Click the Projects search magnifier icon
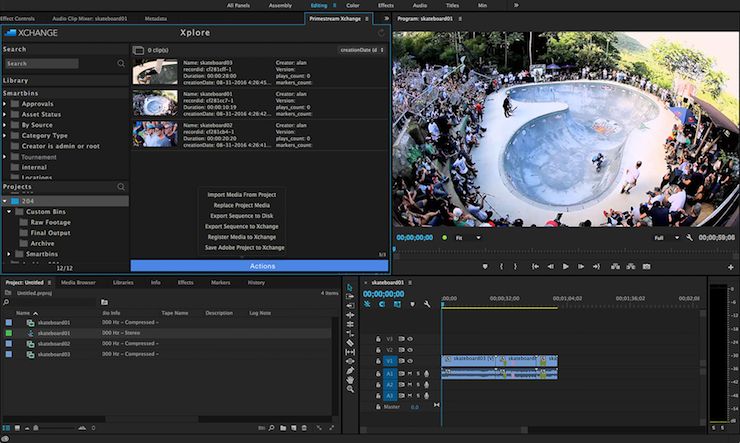Image resolution: width=740 pixels, height=443 pixels. point(121,187)
